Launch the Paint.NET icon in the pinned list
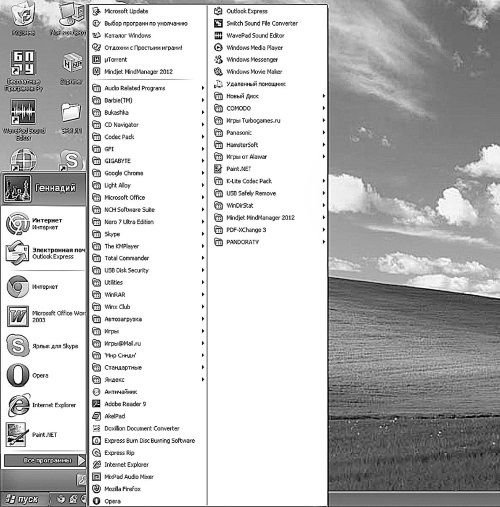 pyautogui.click(x=17, y=434)
